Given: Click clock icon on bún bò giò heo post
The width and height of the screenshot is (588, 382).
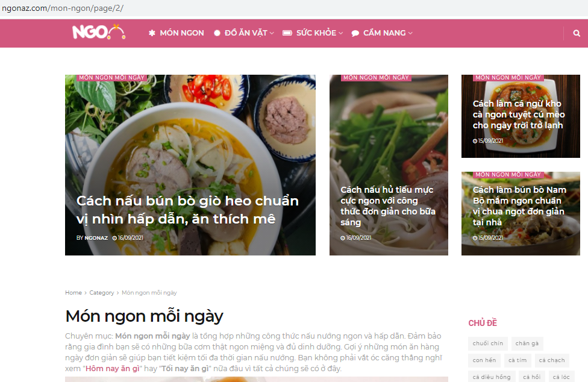Looking at the screenshot, I should tap(114, 238).
